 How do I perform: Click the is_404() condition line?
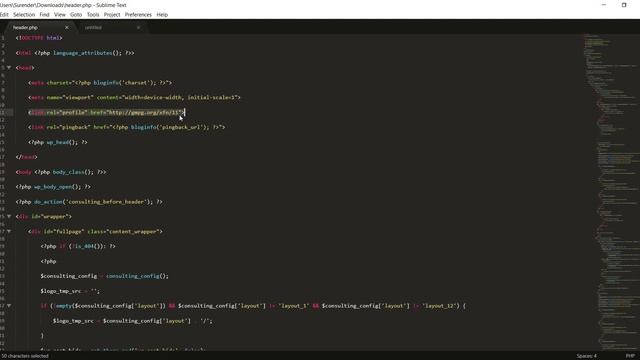[x=78, y=246]
